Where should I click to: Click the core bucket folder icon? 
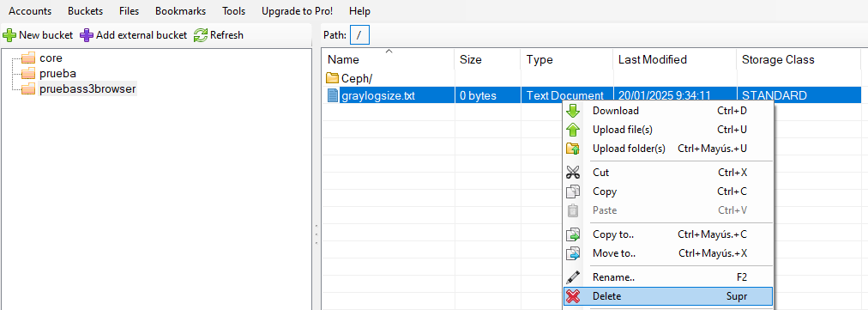(27, 58)
